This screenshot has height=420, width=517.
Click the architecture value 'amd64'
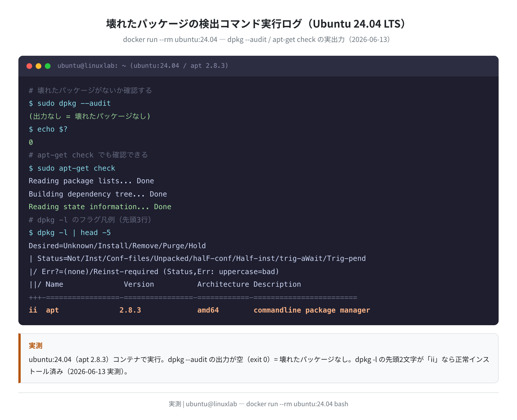208,310
